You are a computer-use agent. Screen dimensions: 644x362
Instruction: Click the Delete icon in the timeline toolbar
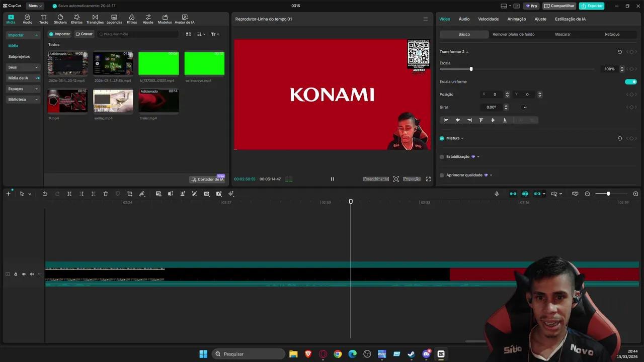106,194
